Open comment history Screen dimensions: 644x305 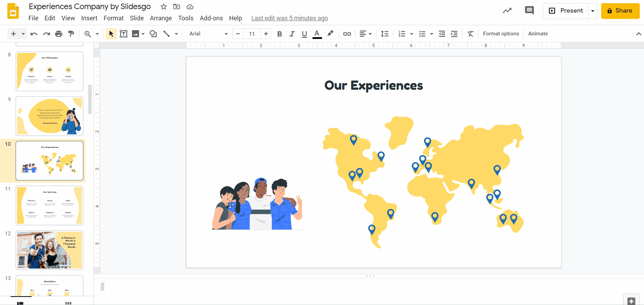coord(529,11)
